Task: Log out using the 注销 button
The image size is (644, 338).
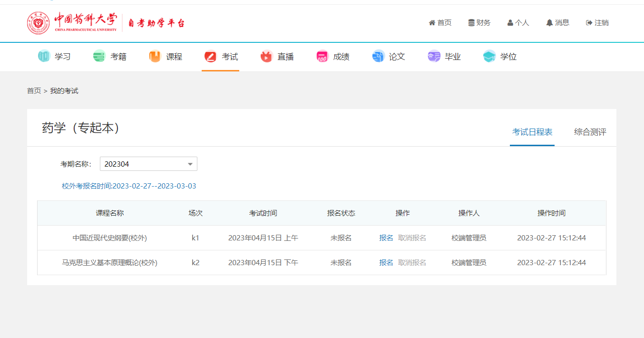Action: pyautogui.click(x=597, y=23)
